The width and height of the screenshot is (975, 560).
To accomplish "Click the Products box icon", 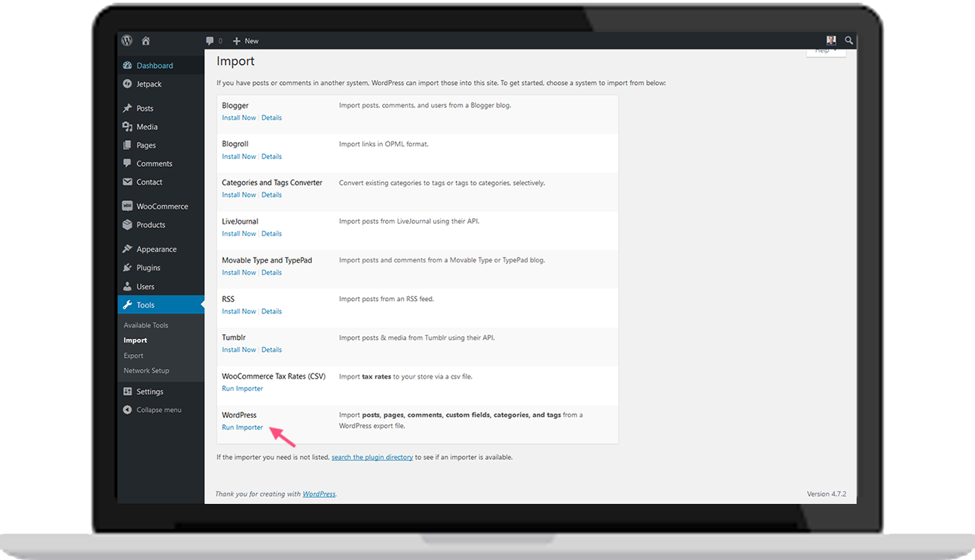I will (127, 225).
